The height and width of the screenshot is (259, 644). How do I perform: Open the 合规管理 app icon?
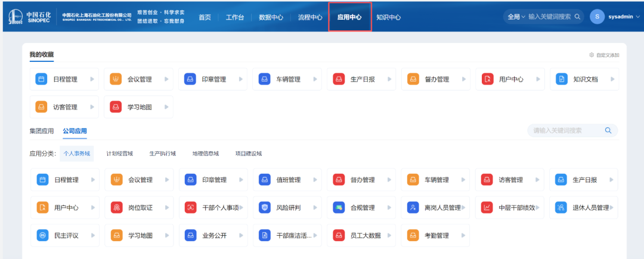(339, 208)
